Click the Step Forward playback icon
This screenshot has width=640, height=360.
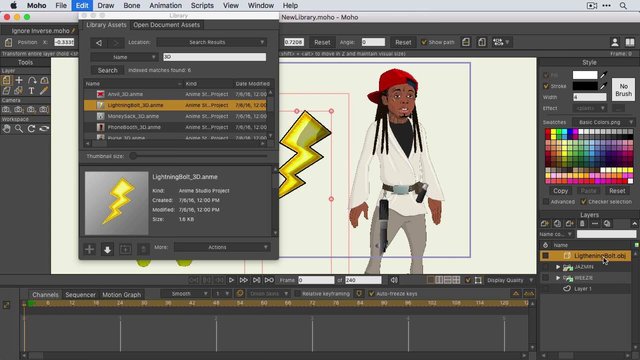(244, 280)
